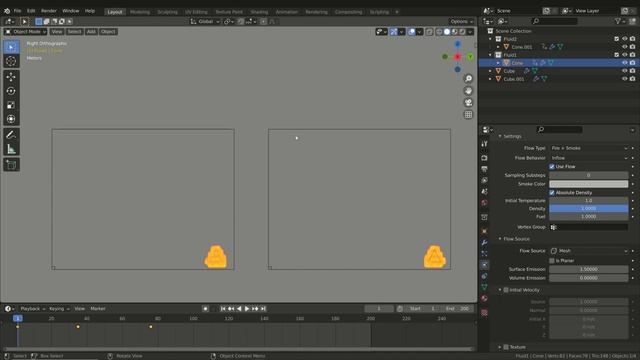Open the viewport Select menu
Viewport: 640px width, 360px height.
point(74,31)
